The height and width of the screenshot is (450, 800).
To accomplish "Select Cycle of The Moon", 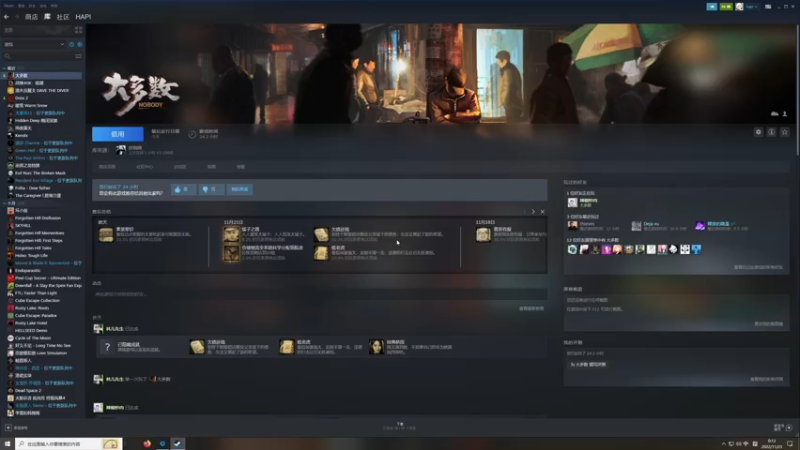I will click(33, 338).
